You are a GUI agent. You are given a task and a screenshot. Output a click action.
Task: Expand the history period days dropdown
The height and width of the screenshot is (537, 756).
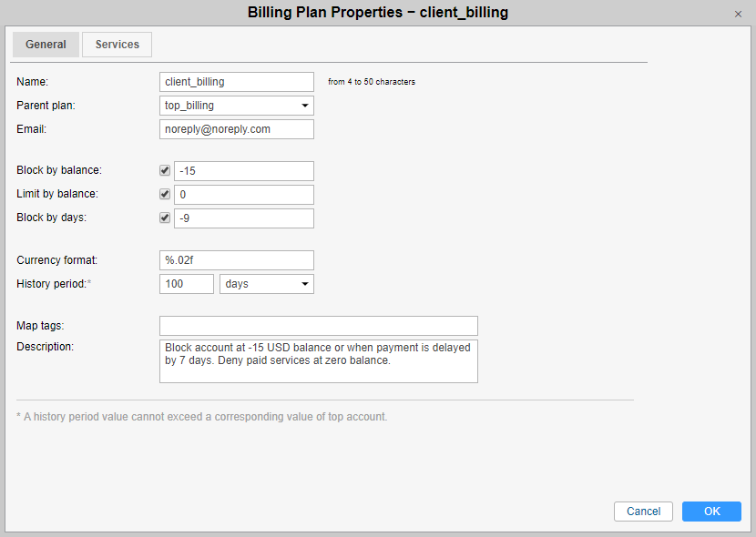point(267,284)
